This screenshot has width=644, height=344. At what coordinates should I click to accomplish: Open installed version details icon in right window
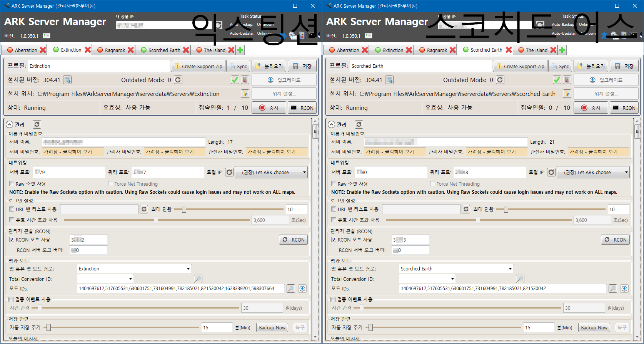click(389, 80)
